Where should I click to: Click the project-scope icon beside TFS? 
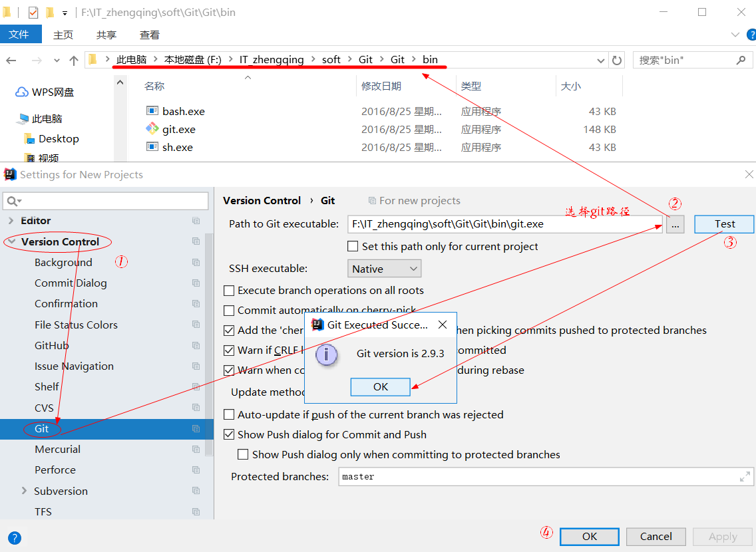click(196, 511)
